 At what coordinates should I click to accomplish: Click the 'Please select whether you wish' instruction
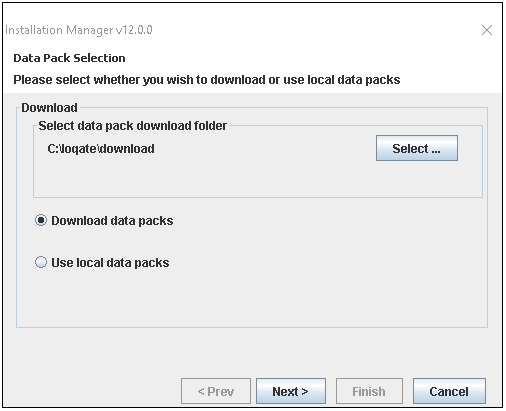coord(207,80)
